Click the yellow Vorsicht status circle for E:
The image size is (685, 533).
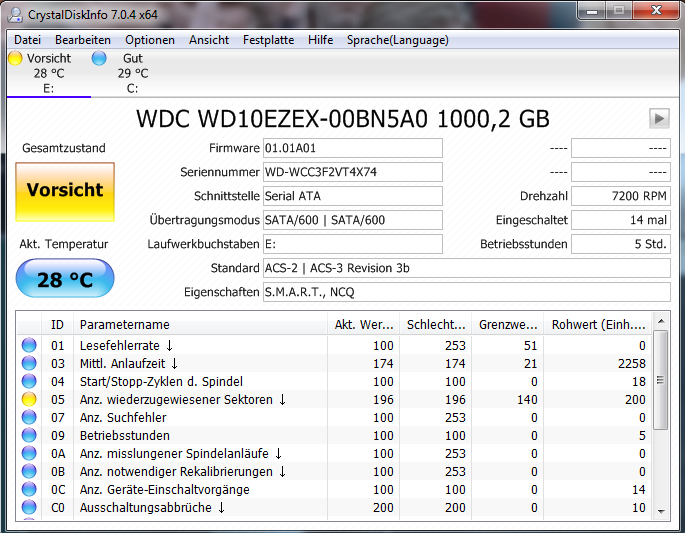pos(15,58)
